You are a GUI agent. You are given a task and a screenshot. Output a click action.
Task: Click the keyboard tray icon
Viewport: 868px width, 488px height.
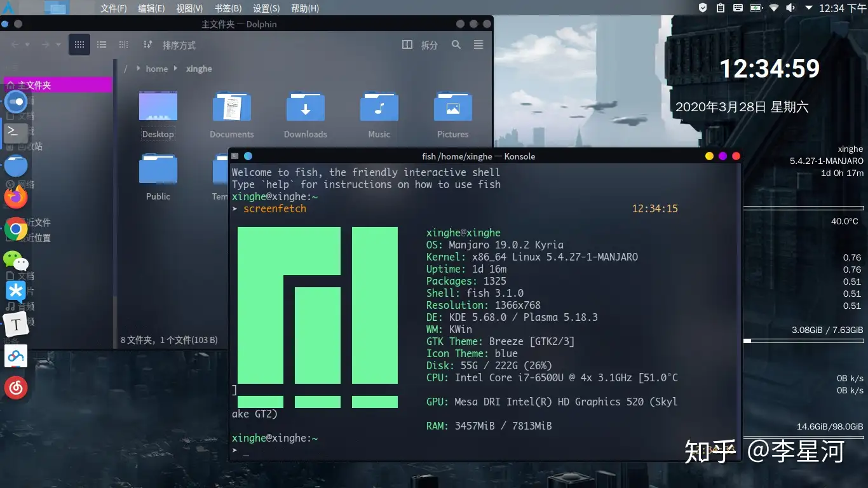pyautogui.click(x=738, y=8)
